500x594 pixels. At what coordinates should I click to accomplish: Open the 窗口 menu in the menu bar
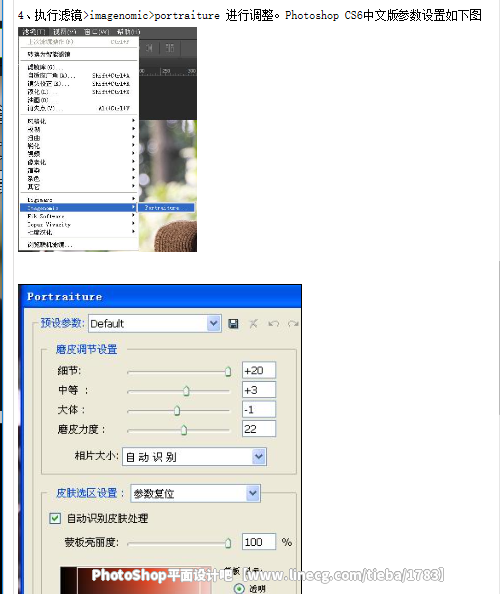(x=96, y=32)
